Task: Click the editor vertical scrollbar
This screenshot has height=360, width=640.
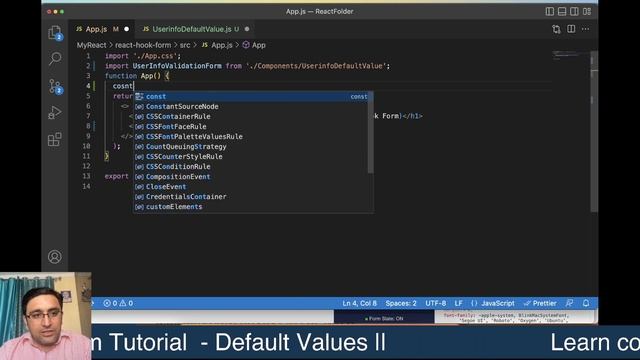Action: [x=594, y=131]
